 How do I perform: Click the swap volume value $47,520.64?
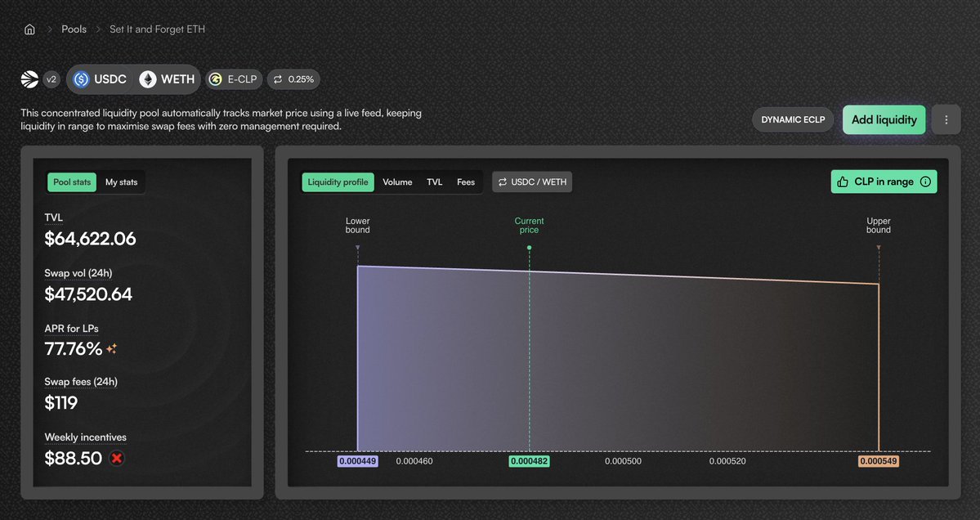coord(88,294)
